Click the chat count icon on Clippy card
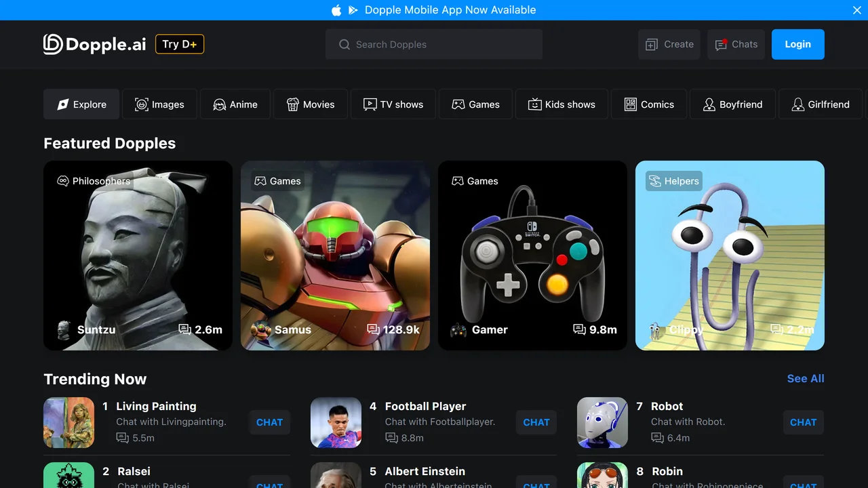Screen dimensions: 868x488 click(x=776, y=329)
